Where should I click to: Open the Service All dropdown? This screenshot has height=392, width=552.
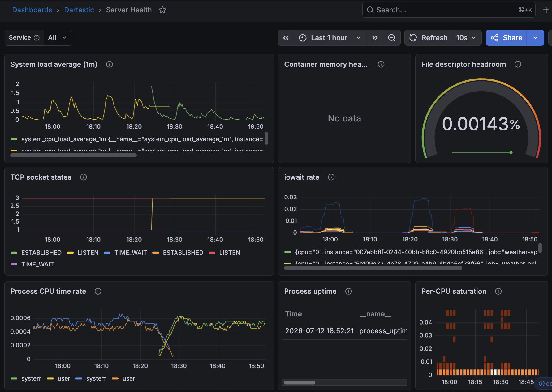58,38
